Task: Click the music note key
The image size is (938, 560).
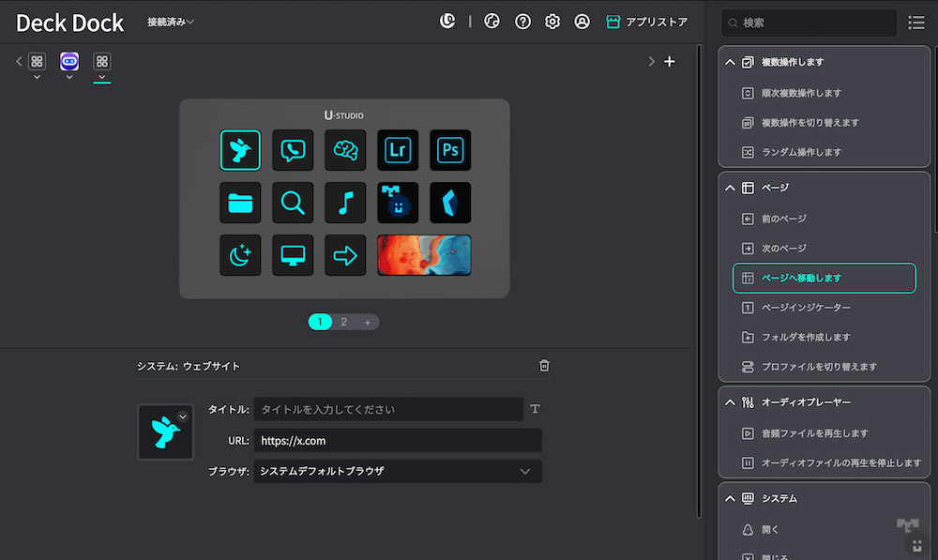Action: pyautogui.click(x=345, y=203)
